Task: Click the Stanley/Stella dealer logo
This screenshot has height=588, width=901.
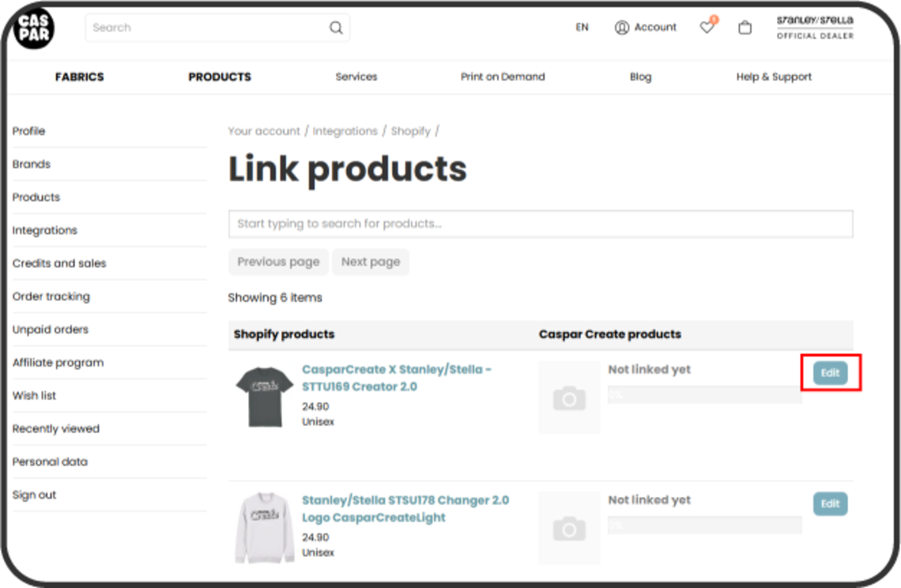Action: (815, 27)
